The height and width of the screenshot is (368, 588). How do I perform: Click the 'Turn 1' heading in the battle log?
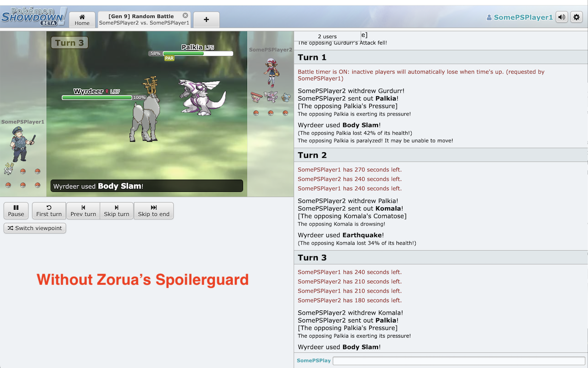click(x=312, y=57)
